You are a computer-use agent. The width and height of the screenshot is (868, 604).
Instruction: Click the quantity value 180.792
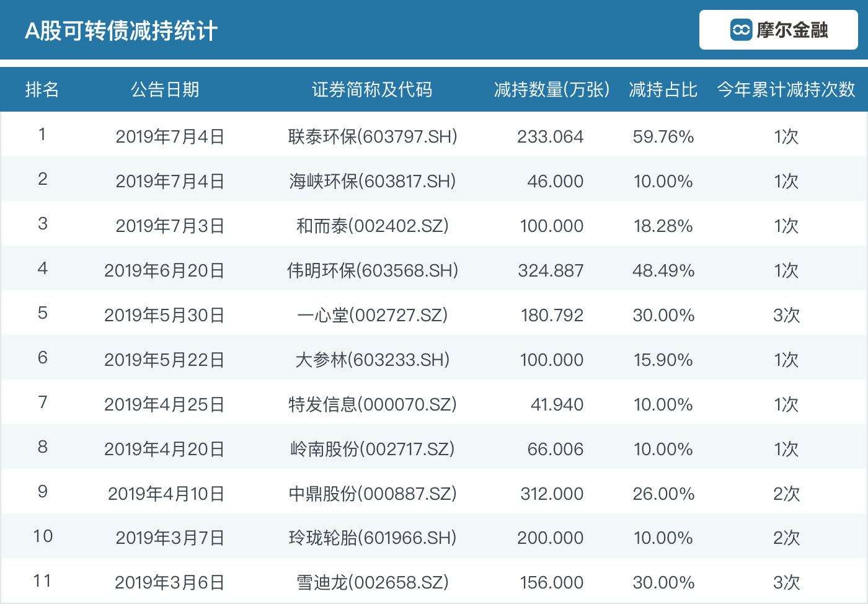click(552, 315)
